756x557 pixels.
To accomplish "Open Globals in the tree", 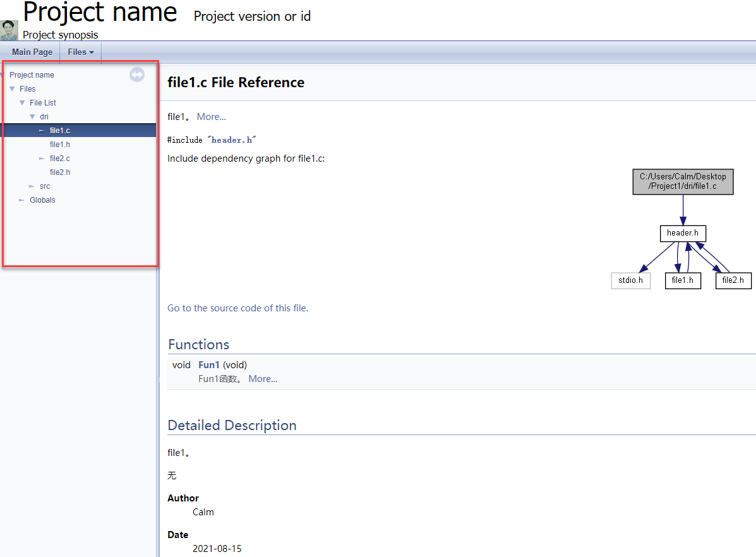I will pyautogui.click(x=42, y=200).
